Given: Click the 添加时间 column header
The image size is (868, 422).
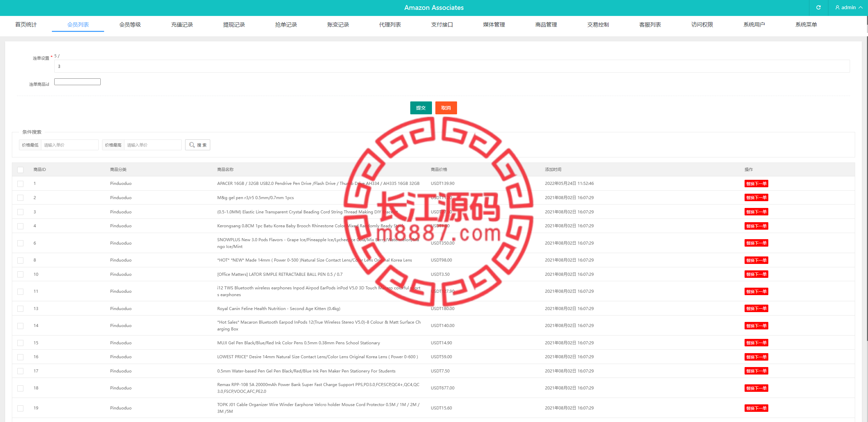Looking at the screenshot, I should [553, 169].
